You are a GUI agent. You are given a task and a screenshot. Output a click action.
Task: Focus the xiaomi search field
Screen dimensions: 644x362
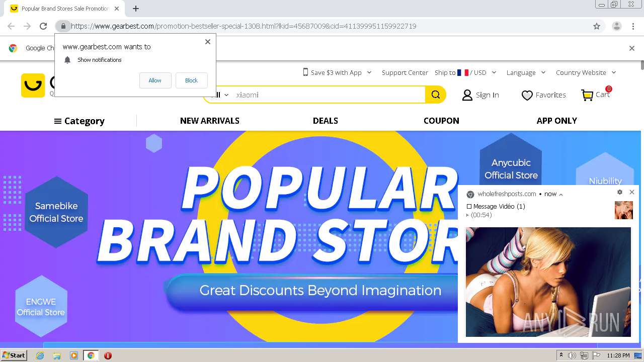330,95
